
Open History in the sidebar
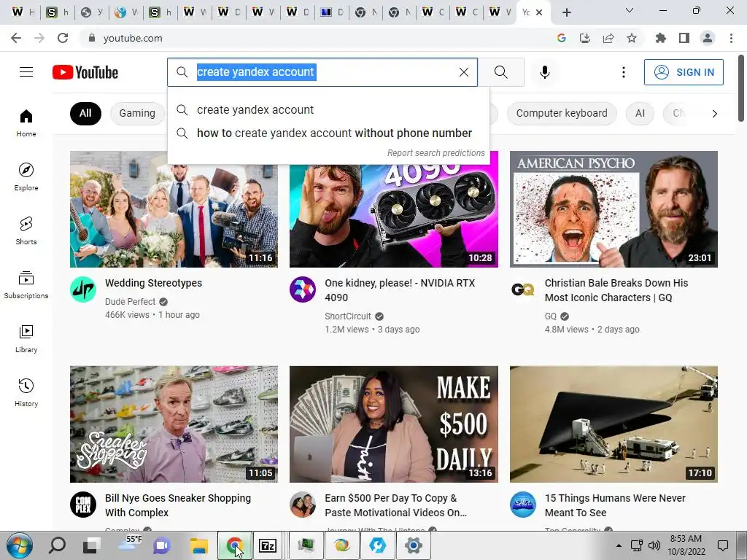(x=26, y=392)
